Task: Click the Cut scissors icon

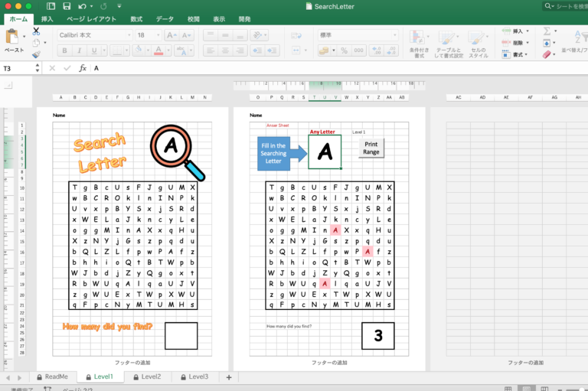Action: (36, 31)
